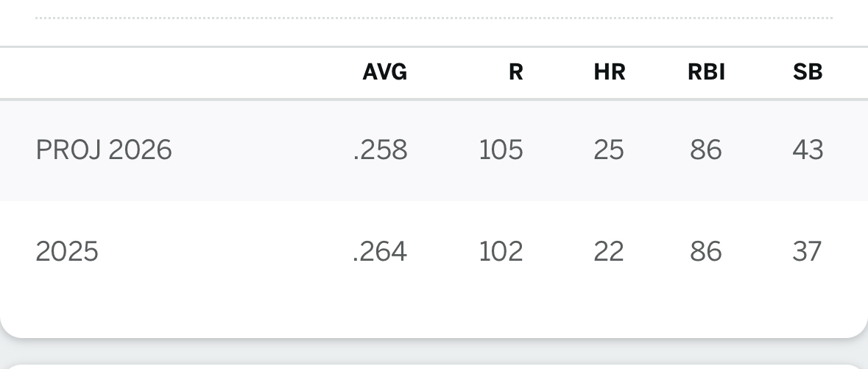Click the projected 2026 average .258

(x=380, y=150)
